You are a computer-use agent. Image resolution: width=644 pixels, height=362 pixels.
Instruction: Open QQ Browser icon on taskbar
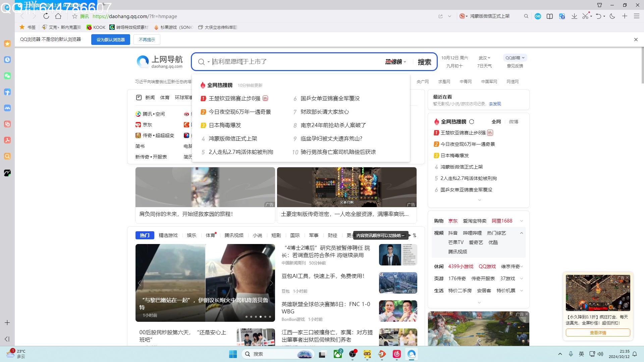(412, 354)
